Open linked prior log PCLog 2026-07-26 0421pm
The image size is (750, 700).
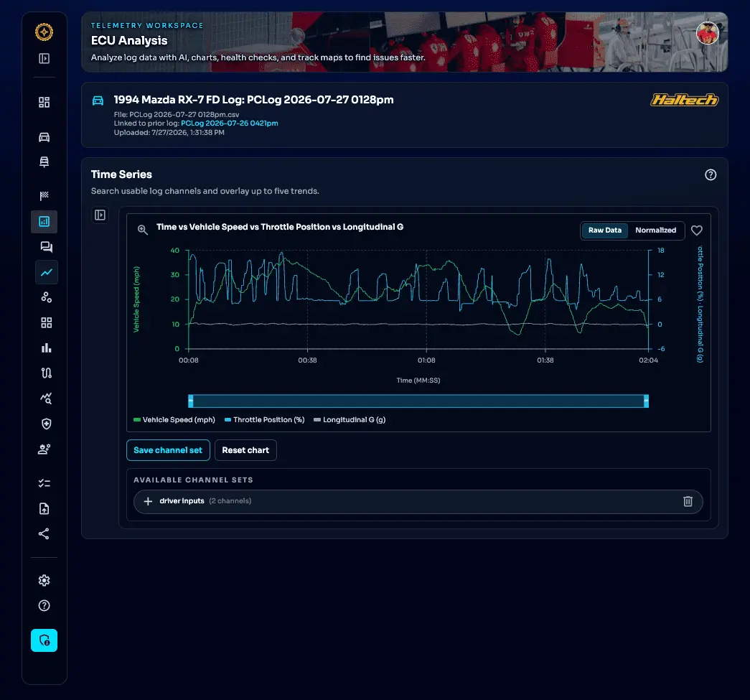230,123
